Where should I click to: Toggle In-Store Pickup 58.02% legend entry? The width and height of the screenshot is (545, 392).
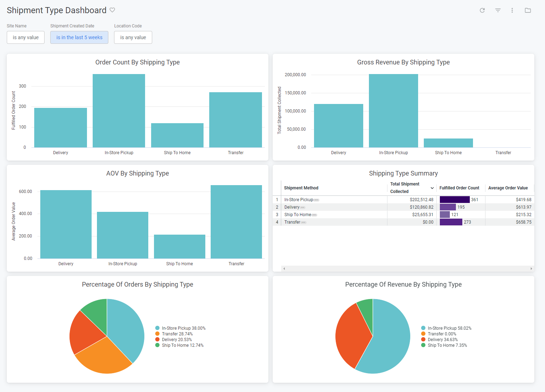(x=446, y=328)
